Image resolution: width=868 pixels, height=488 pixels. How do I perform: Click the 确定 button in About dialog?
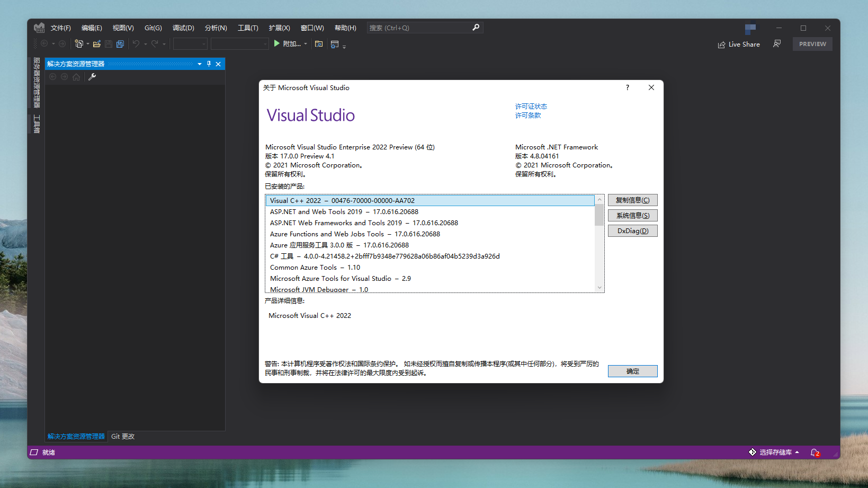pos(633,371)
